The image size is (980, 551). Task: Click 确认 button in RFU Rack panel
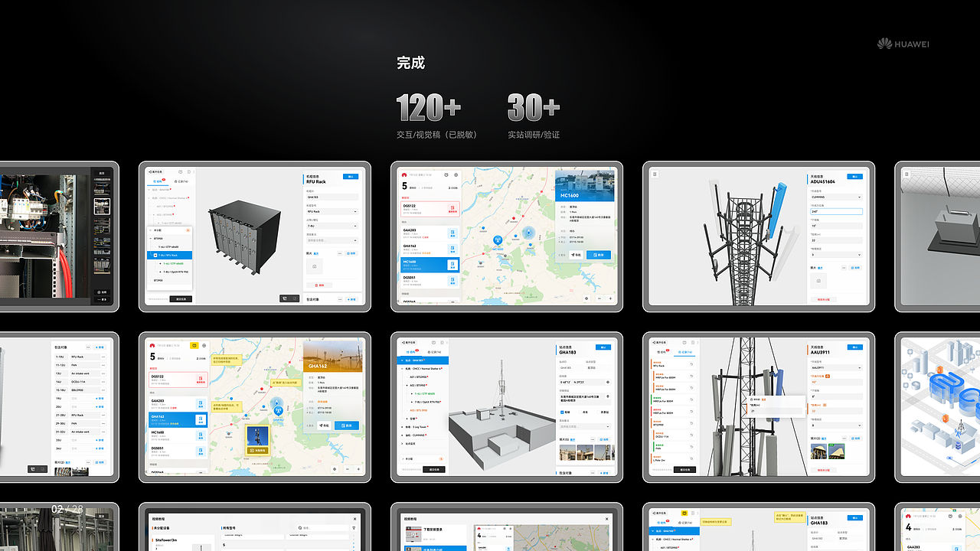pyautogui.click(x=351, y=177)
